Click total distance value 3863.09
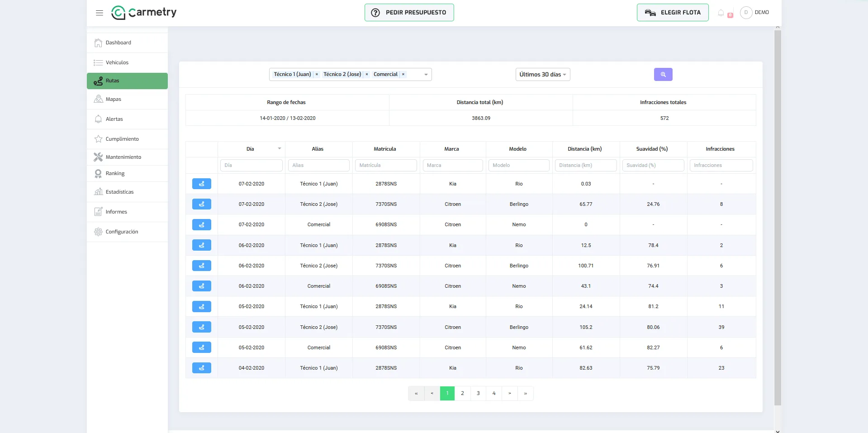Viewport: 868px width, 433px height. click(481, 118)
